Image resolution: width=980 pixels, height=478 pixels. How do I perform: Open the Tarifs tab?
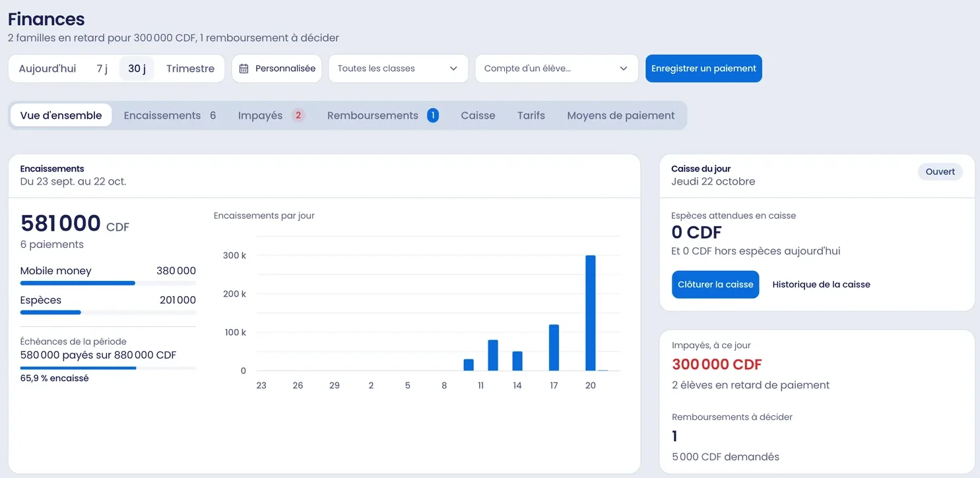[531, 115]
